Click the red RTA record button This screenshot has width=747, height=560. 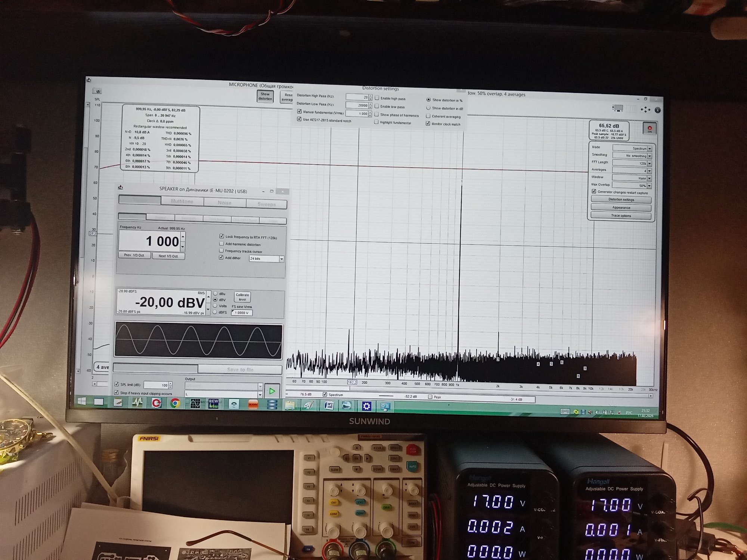point(650,129)
